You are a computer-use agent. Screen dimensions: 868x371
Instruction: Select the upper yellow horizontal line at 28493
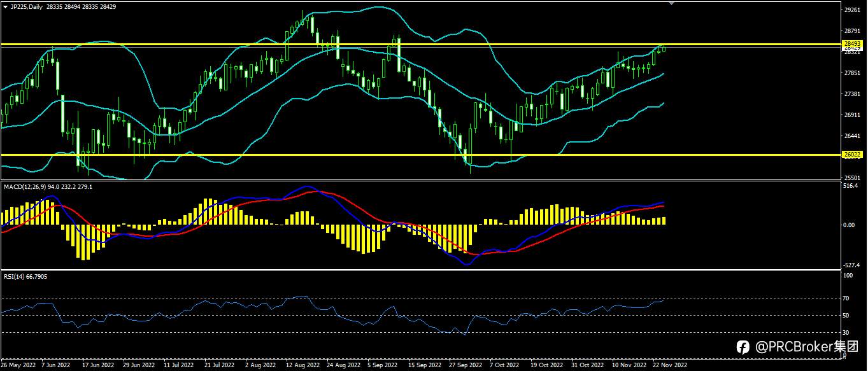coord(420,44)
